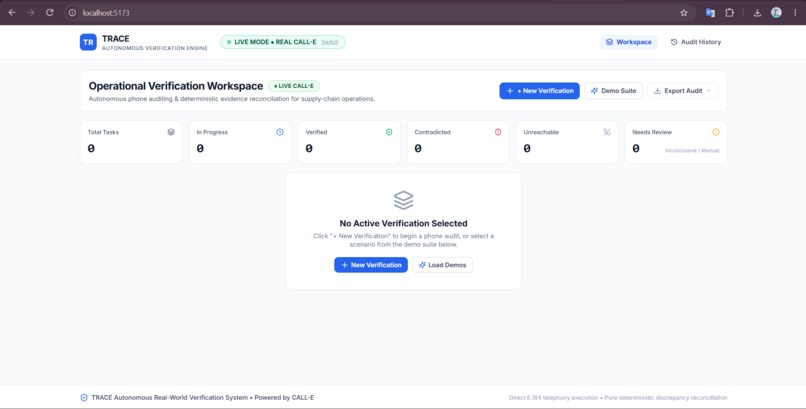Open the browser three-dot menu
This screenshot has height=409, width=806.
tap(795, 13)
